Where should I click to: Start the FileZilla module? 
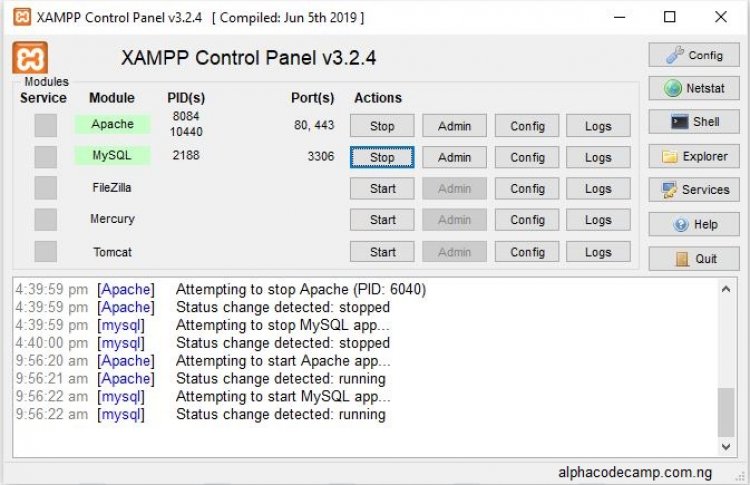tap(382, 188)
